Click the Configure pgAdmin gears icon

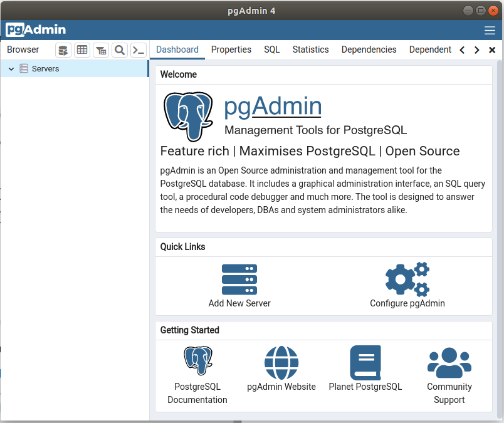(x=407, y=279)
